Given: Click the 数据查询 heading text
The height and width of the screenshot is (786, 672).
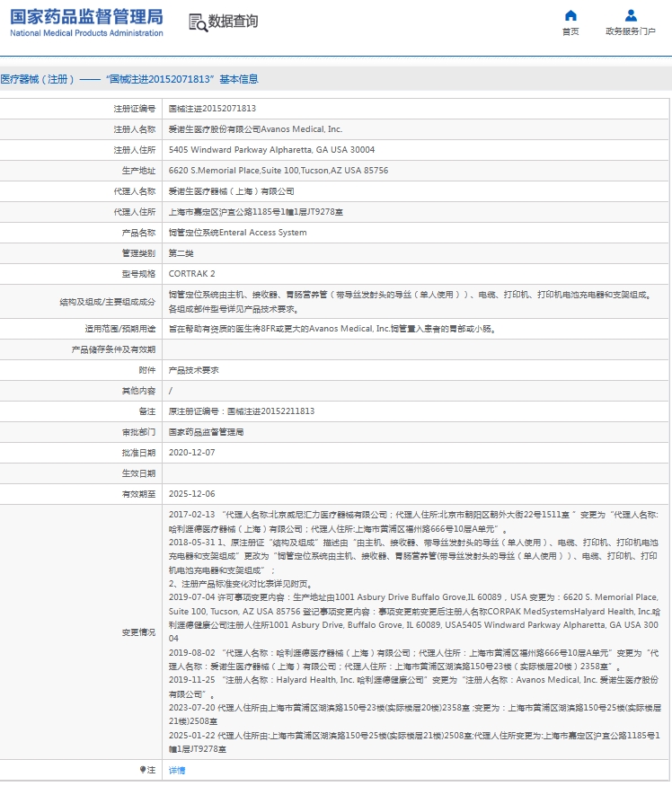Looking at the screenshot, I should (x=233, y=21).
